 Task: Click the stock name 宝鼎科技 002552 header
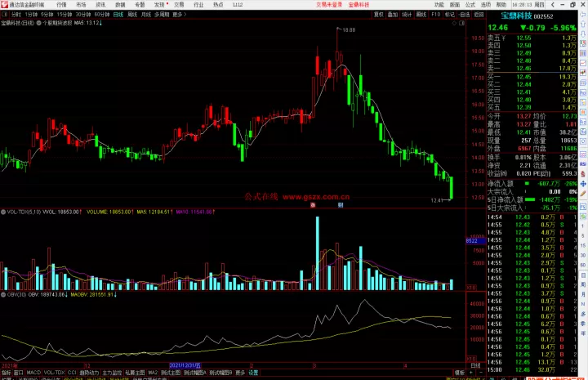pyautogui.click(x=527, y=16)
